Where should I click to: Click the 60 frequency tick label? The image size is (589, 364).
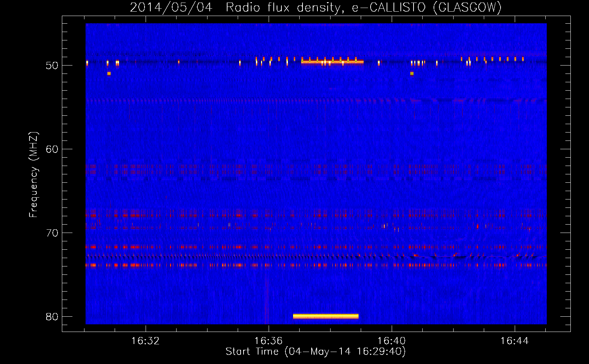click(52, 149)
